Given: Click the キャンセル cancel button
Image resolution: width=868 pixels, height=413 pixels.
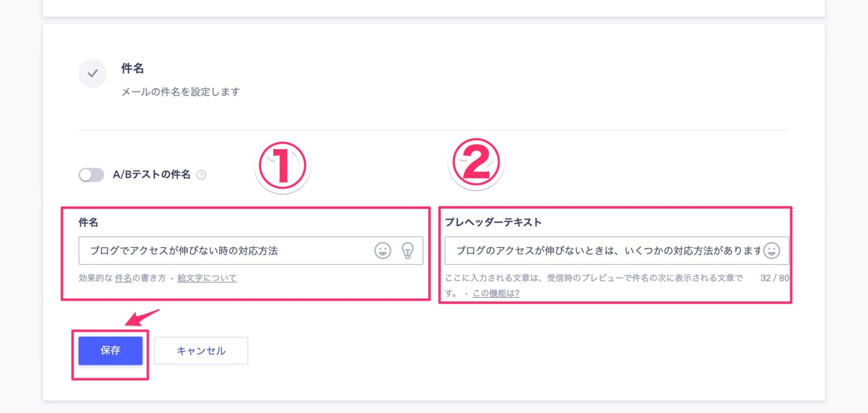Looking at the screenshot, I should [x=201, y=351].
